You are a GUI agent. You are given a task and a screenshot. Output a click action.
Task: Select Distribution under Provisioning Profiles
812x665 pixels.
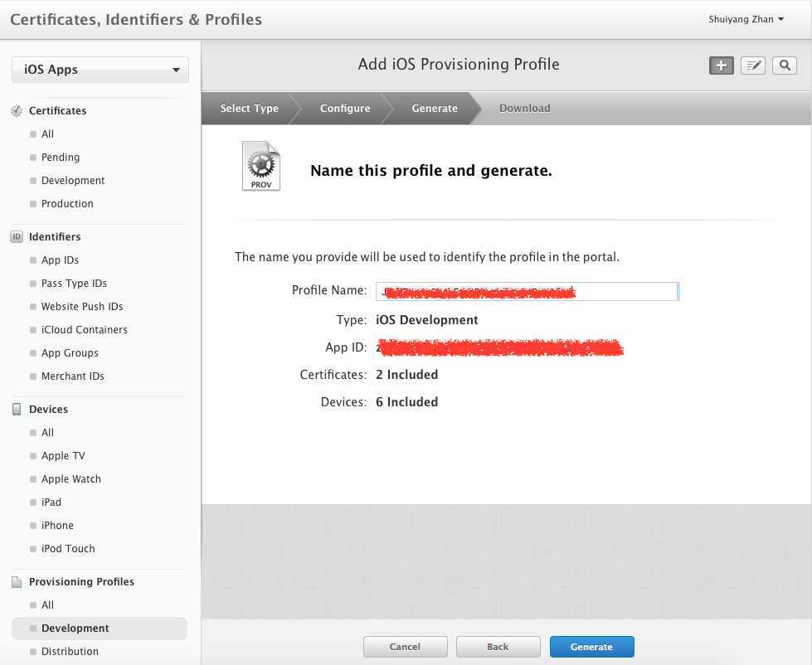tap(70, 651)
